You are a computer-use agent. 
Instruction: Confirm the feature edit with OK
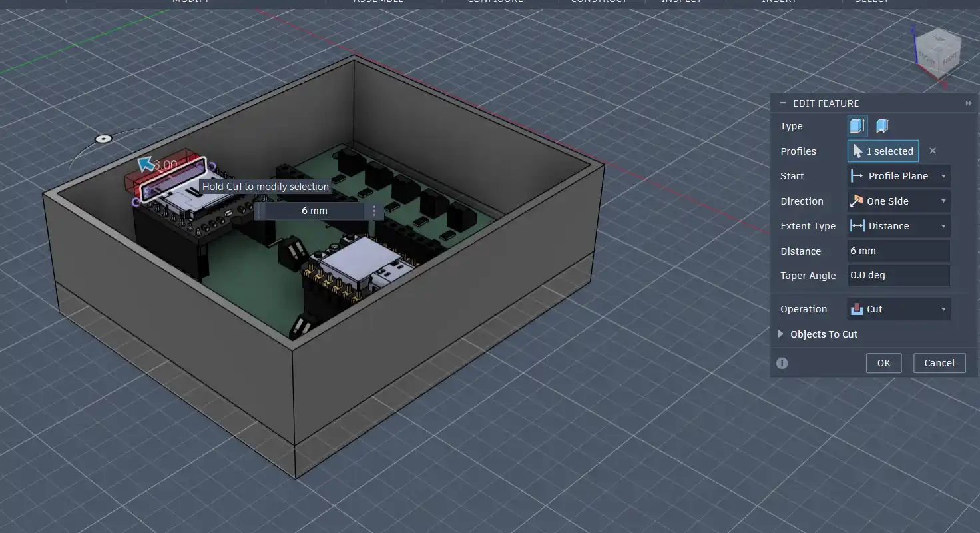pos(883,363)
